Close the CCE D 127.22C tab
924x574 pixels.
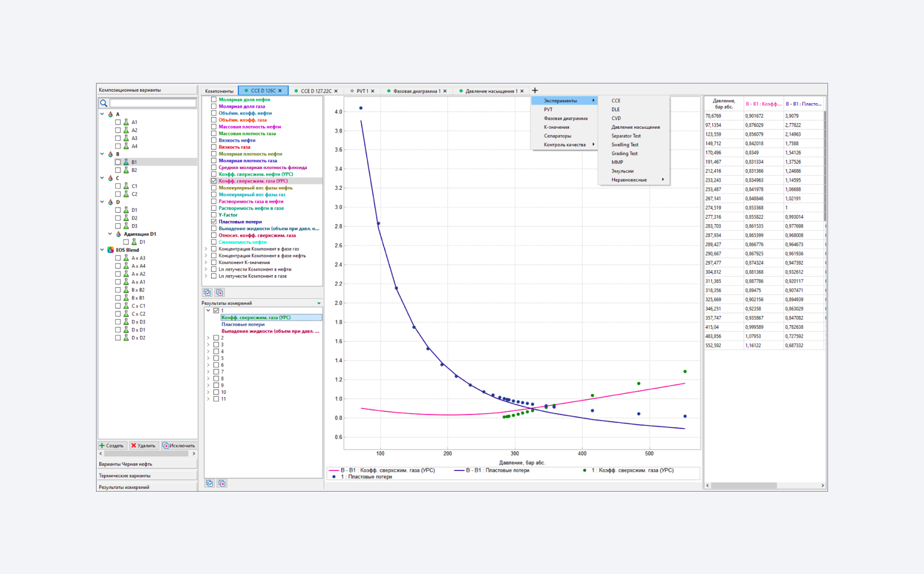(336, 91)
